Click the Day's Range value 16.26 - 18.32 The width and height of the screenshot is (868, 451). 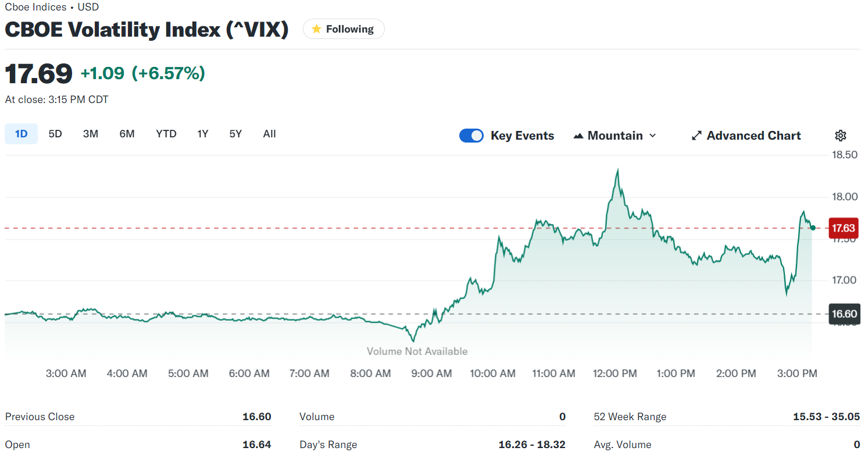(x=532, y=445)
